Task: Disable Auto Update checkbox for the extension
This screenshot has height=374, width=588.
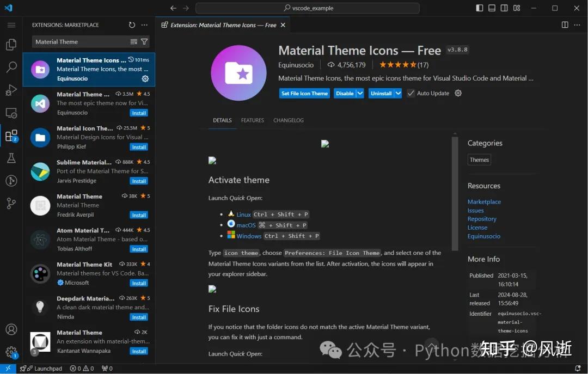Action: pos(410,93)
